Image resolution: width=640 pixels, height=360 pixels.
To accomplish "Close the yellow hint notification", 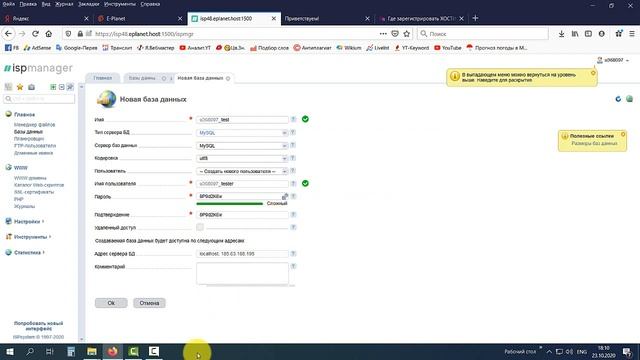I will 593,73.
